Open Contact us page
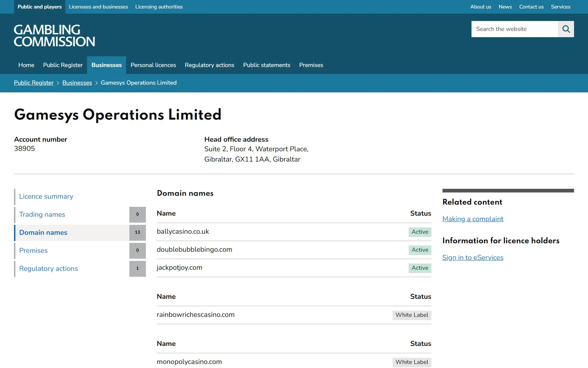Viewport: 588px width, 368px height. tap(531, 7)
